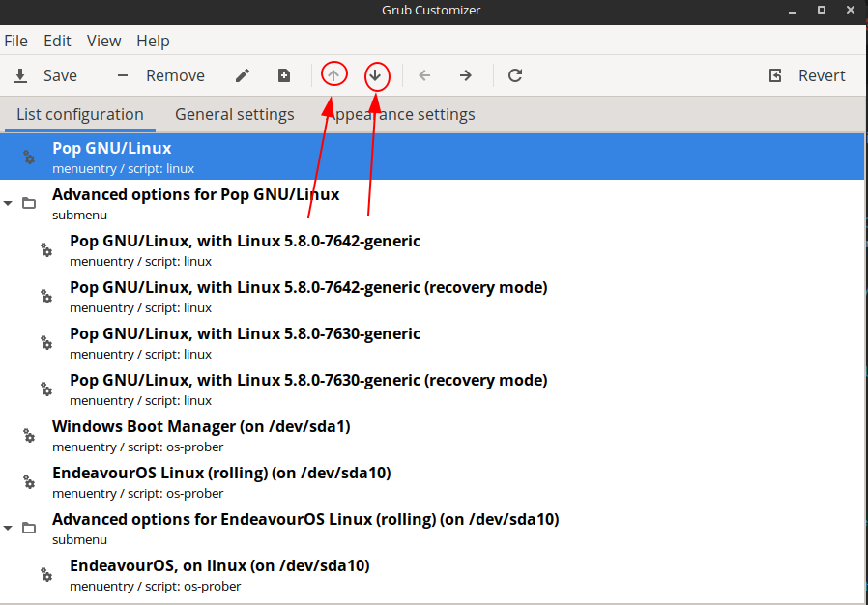Open the View menu

pos(103,41)
